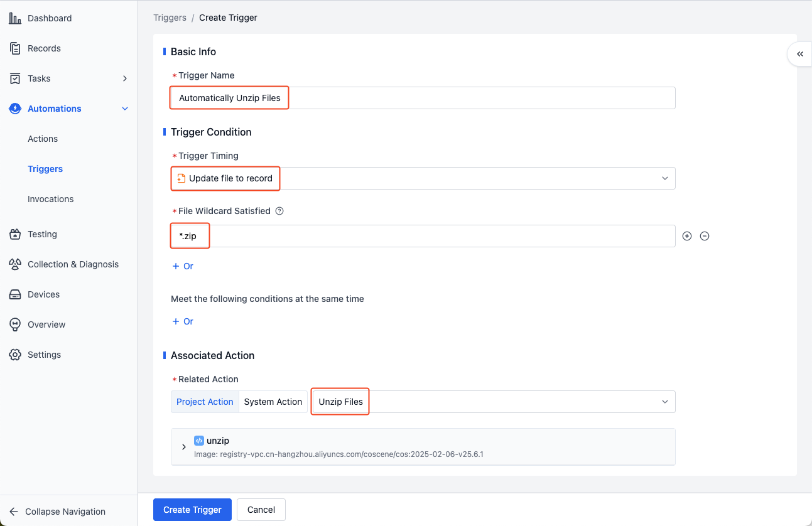
Task: Click the Create Trigger breadcrumb text
Action: [x=228, y=18]
